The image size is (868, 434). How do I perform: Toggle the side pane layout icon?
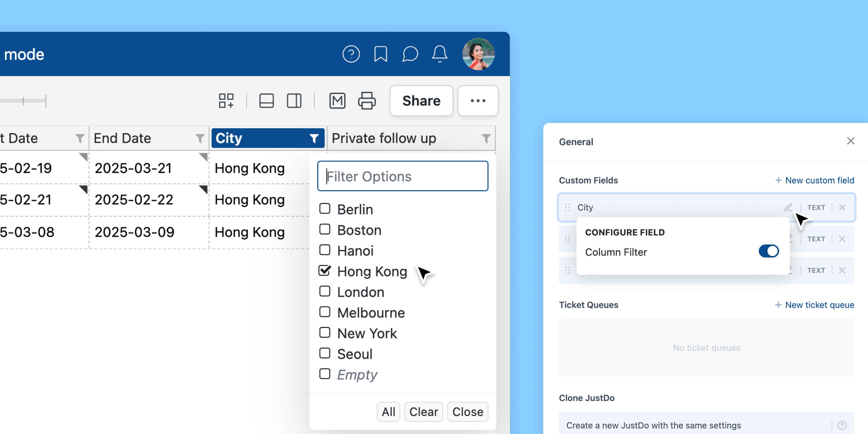294,101
